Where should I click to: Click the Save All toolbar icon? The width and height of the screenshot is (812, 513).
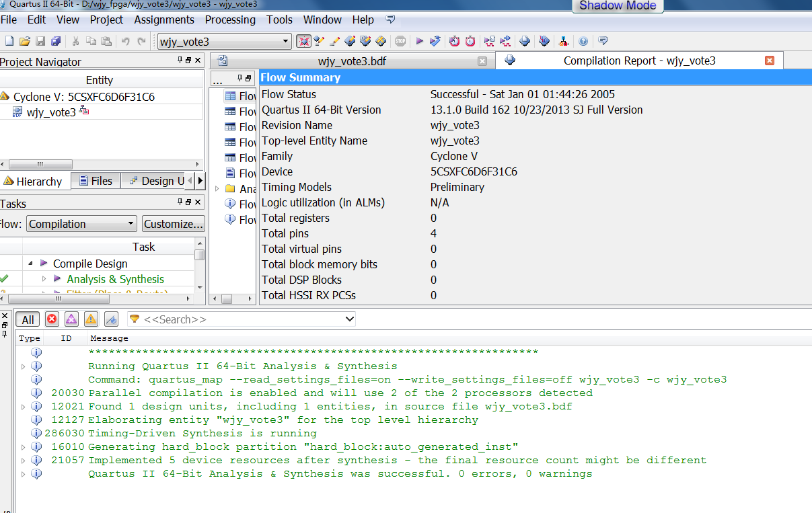[x=55, y=42]
